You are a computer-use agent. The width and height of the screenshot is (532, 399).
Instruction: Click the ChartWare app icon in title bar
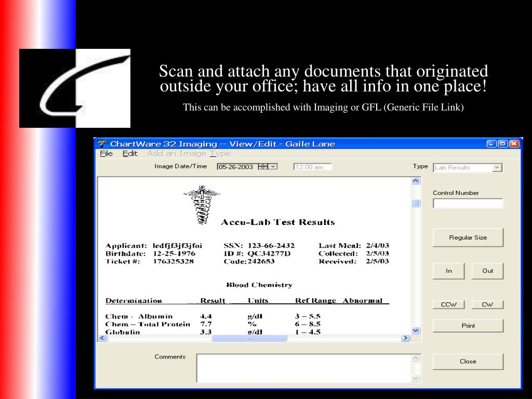(x=102, y=143)
